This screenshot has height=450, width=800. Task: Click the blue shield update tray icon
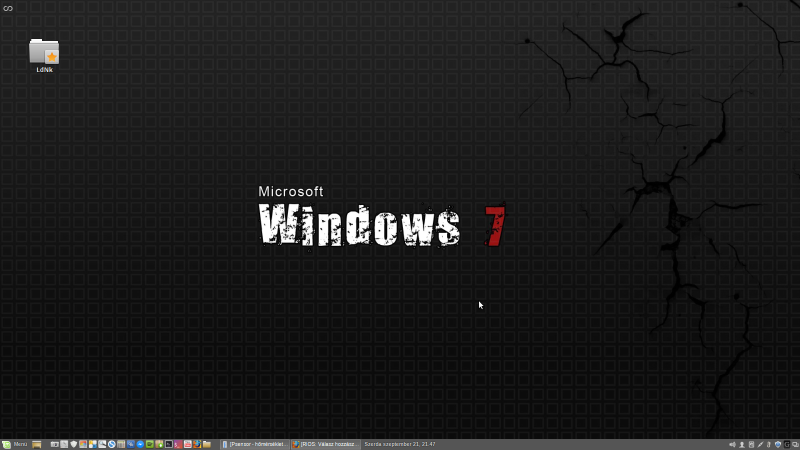click(x=778, y=445)
